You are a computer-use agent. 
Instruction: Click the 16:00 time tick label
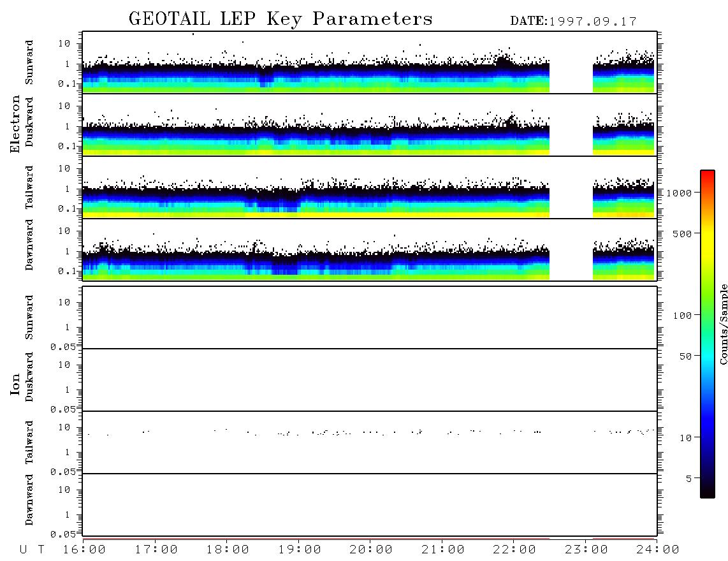coord(84,550)
